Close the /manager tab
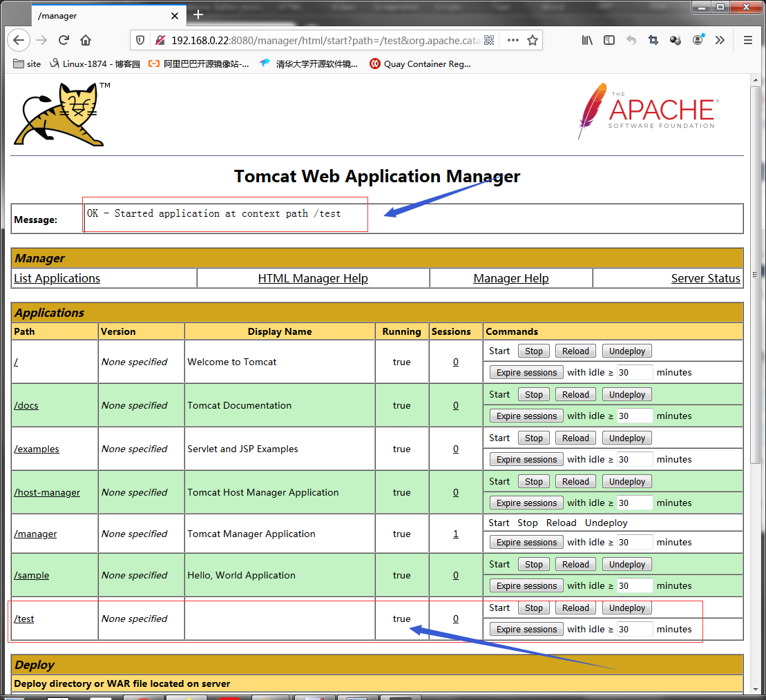 click(174, 16)
